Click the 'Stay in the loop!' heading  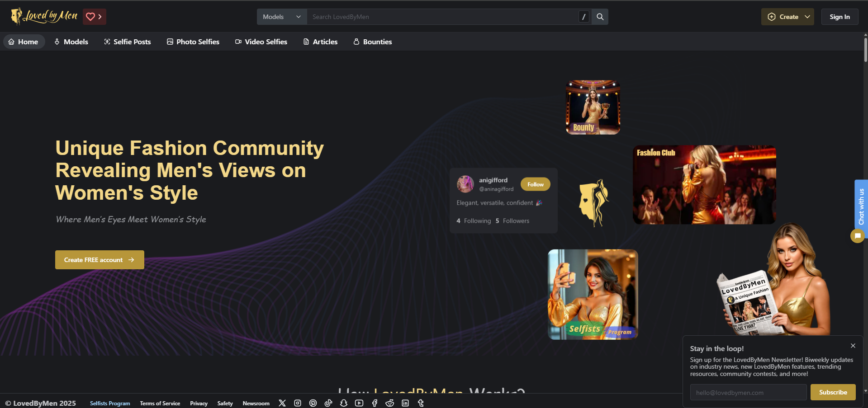point(717,348)
